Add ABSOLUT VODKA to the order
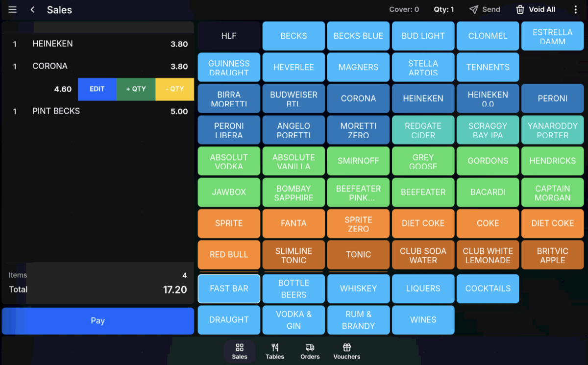588x365 pixels. tap(229, 161)
